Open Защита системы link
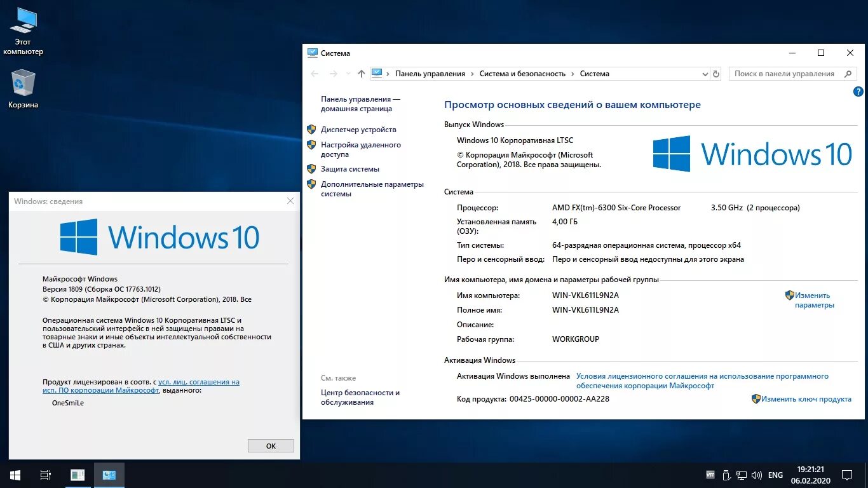The image size is (868, 488). coord(350,169)
